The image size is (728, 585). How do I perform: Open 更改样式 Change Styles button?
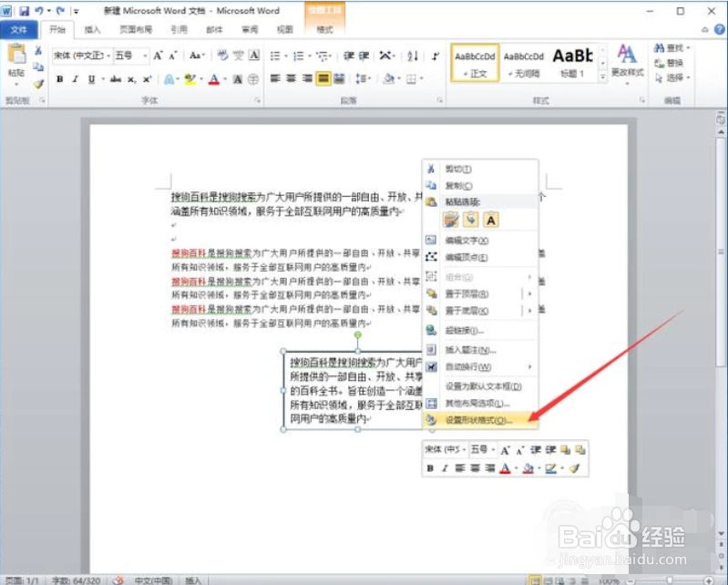click(x=627, y=65)
